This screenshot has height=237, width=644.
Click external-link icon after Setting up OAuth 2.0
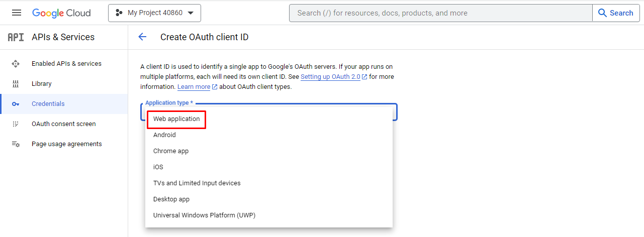364,77
